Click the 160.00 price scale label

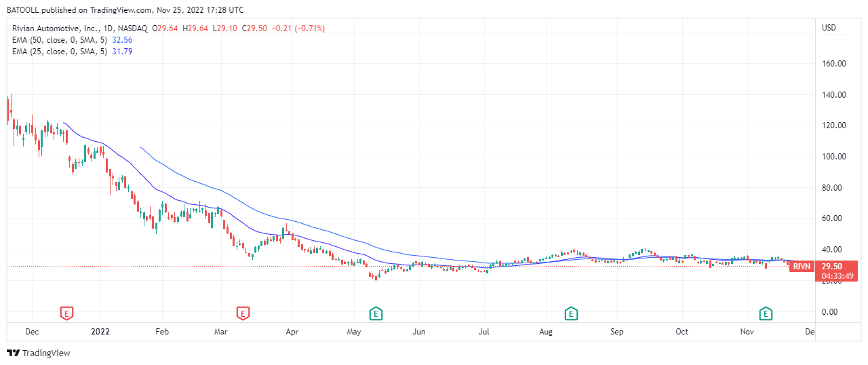834,64
